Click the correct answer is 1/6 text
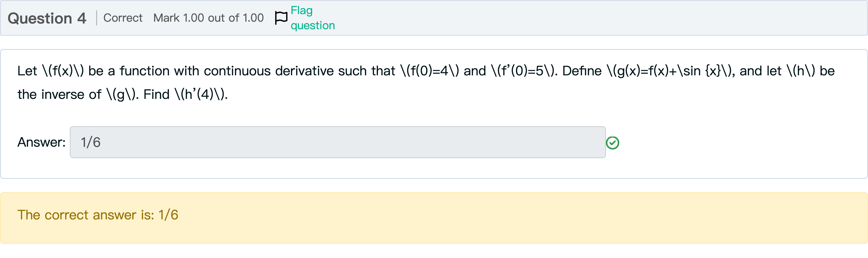Image resolution: width=868 pixels, height=258 pixels. click(98, 215)
